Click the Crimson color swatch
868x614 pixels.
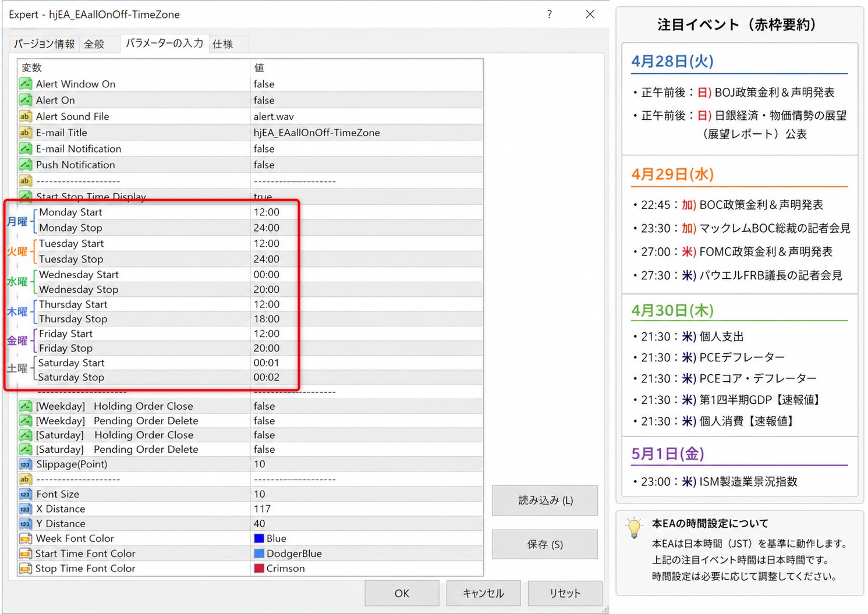tap(259, 569)
